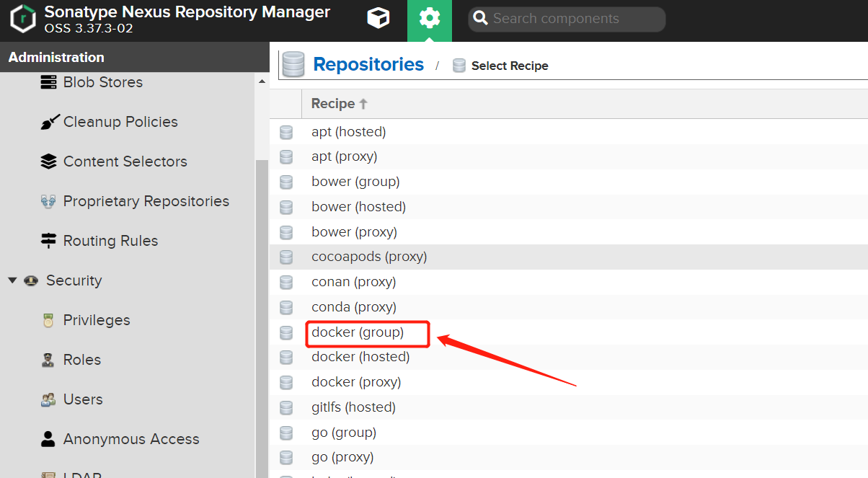
Task: Open Content Selectors in the sidebar
Action: 125,161
